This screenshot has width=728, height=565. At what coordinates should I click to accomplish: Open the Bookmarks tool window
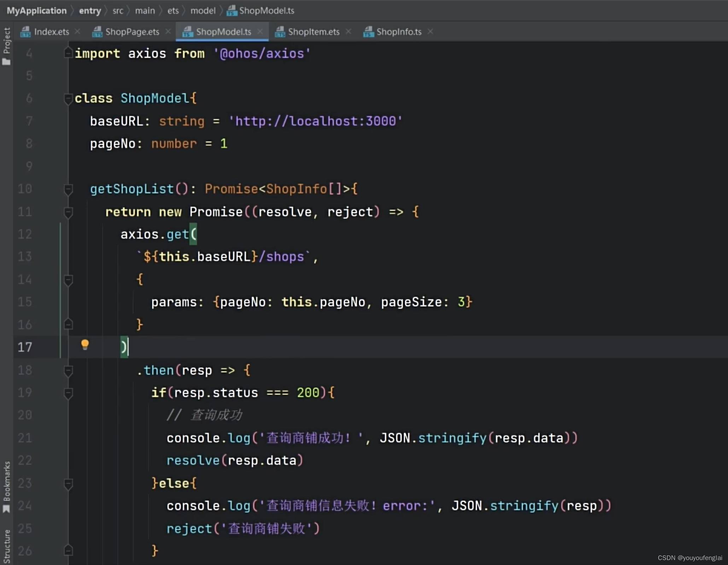coord(6,487)
